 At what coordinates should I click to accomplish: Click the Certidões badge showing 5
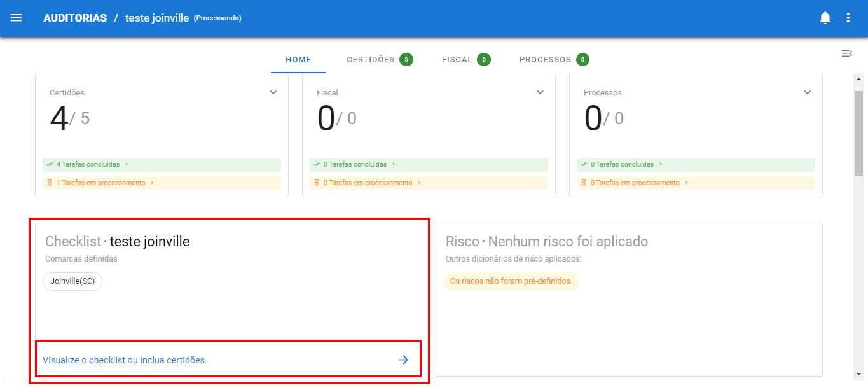click(406, 60)
